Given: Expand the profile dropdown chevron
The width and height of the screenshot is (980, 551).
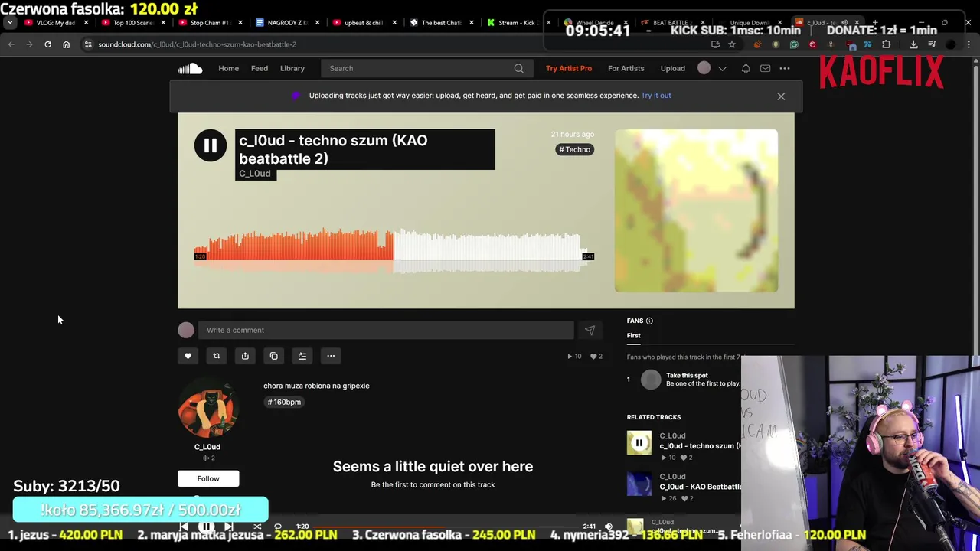Looking at the screenshot, I should click(x=722, y=69).
